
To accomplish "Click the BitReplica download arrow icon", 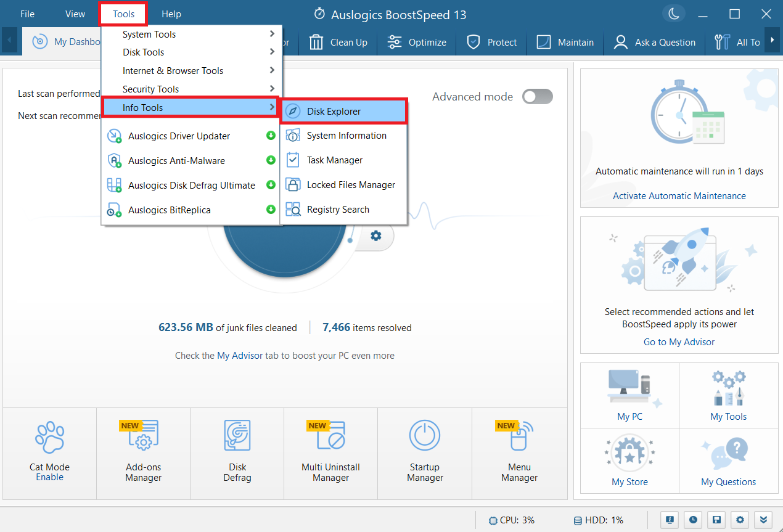I will pyautogui.click(x=271, y=210).
